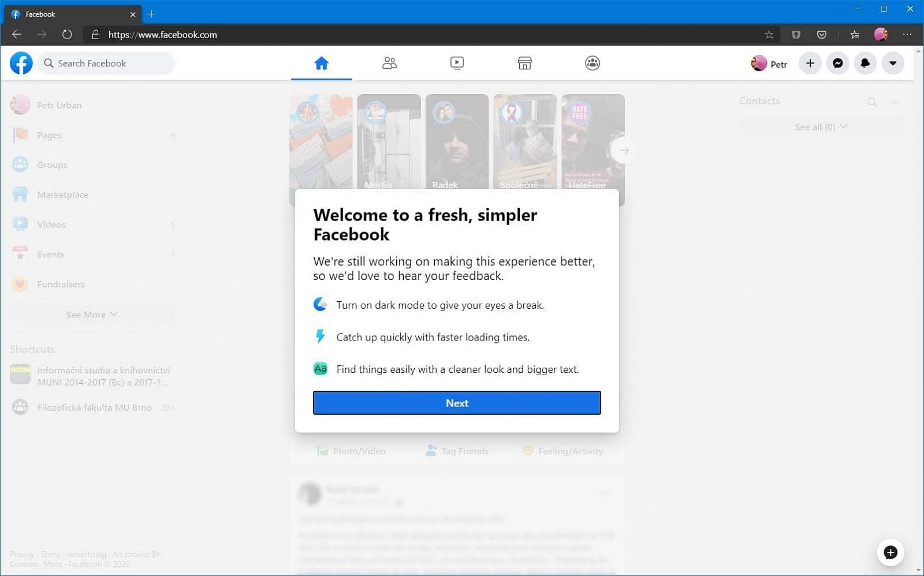The width and height of the screenshot is (924, 576).
Task: Open Videos in left sidebar
Action: coord(92,225)
